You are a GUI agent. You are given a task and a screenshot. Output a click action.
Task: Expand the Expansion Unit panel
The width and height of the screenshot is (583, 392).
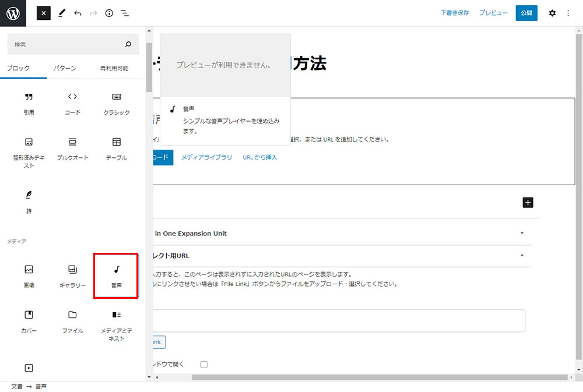pyautogui.click(x=522, y=233)
